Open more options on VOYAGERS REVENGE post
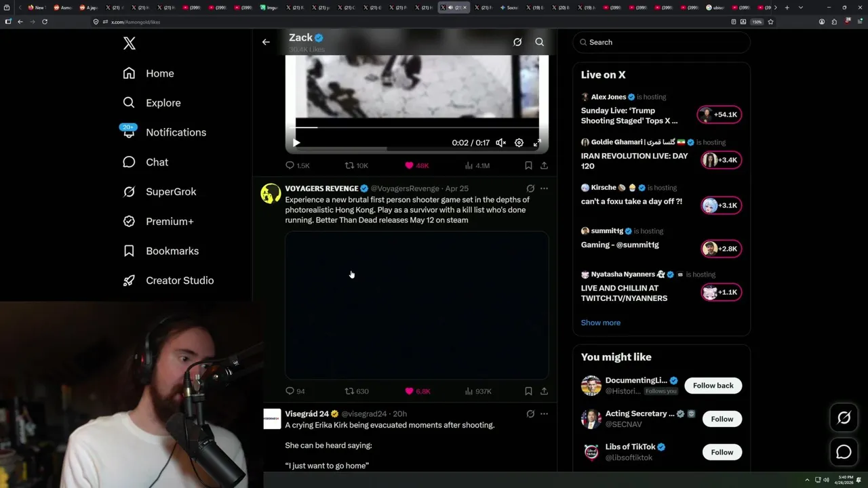Screen dimensions: 868x488 click(x=544, y=188)
